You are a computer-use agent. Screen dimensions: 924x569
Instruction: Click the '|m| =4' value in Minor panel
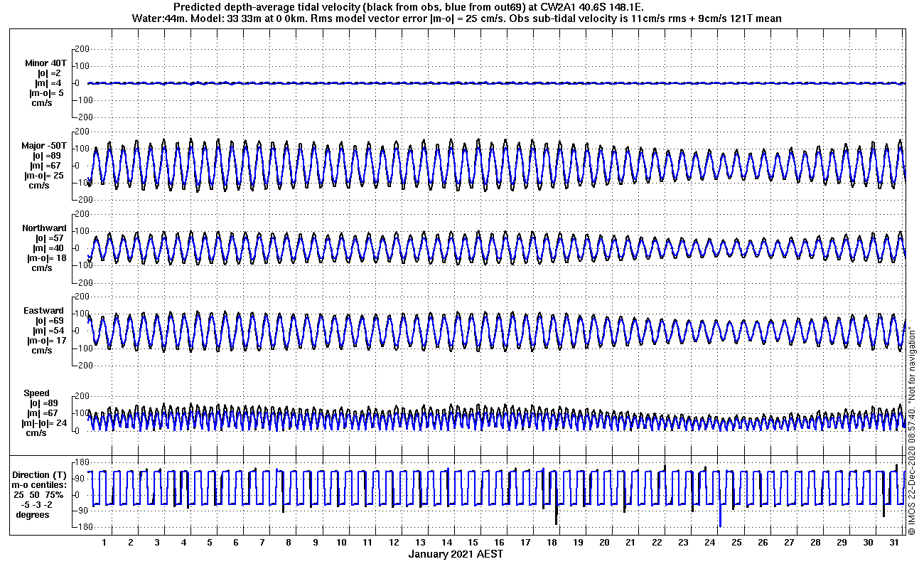point(50,83)
